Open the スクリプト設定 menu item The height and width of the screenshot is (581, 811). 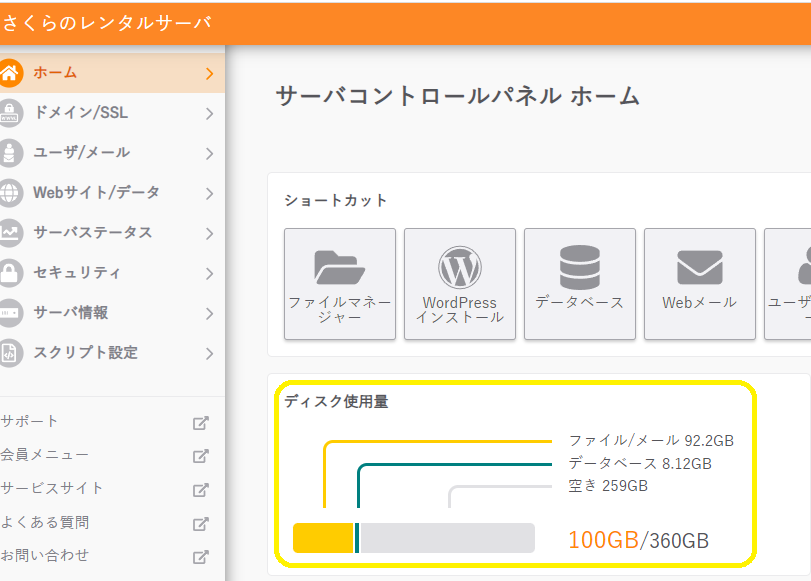(x=112, y=353)
